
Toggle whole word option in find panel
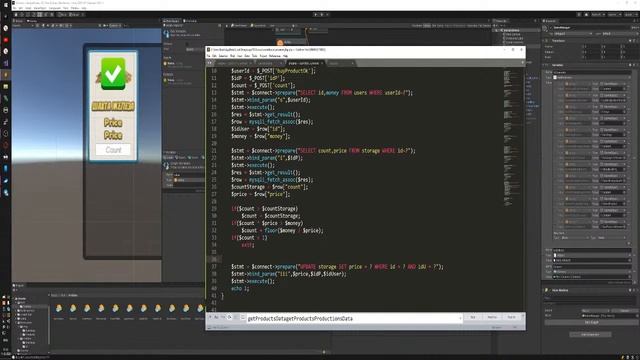click(x=223, y=317)
